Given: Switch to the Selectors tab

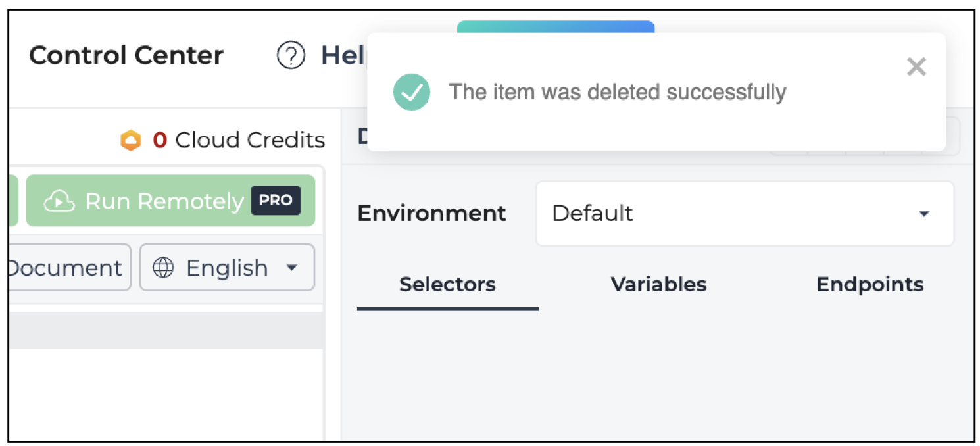Looking at the screenshot, I should pos(447,285).
